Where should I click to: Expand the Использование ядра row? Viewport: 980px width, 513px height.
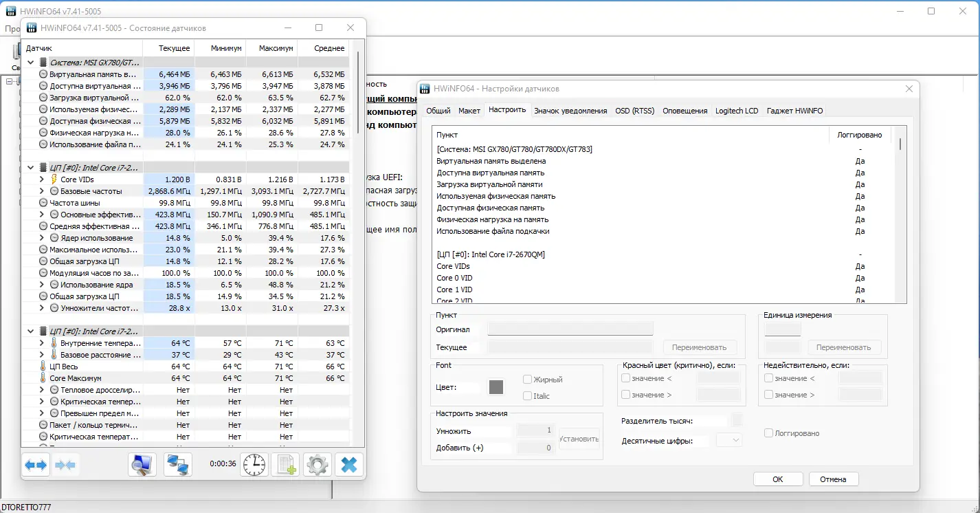(x=41, y=285)
